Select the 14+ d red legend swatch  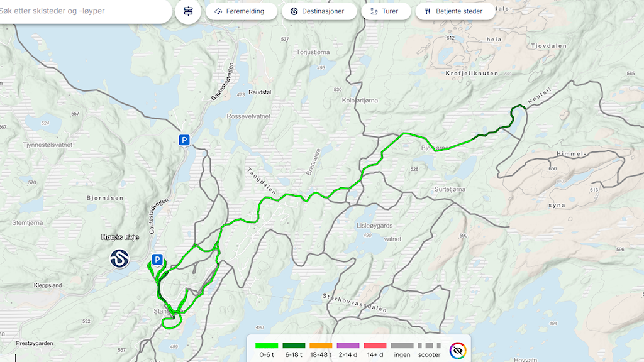point(375,346)
